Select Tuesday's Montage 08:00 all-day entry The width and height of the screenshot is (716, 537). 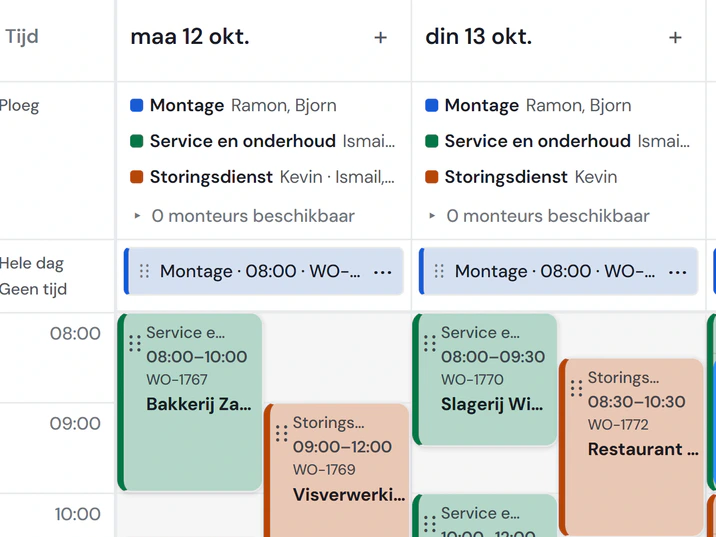pyautogui.click(x=558, y=272)
